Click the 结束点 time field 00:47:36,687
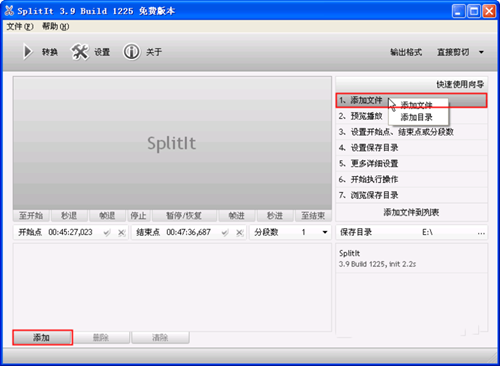This screenshot has width=500, height=366. pos(189,232)
